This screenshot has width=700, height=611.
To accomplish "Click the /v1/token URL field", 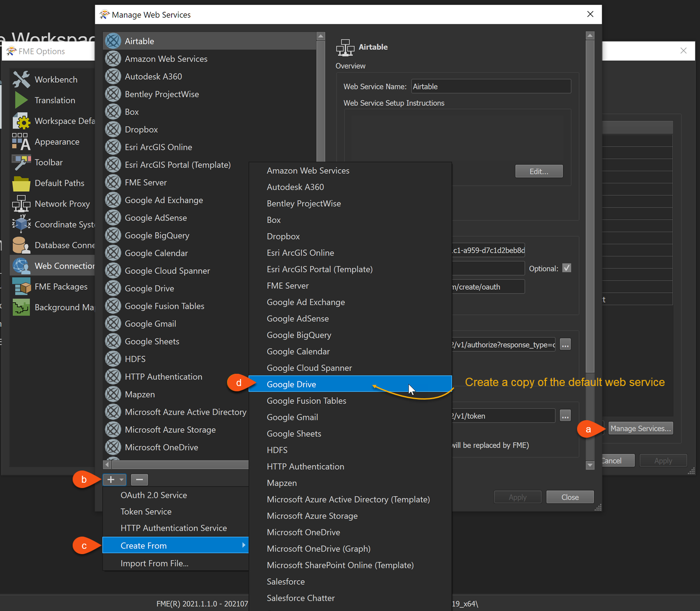I will [x=503, y=416].
